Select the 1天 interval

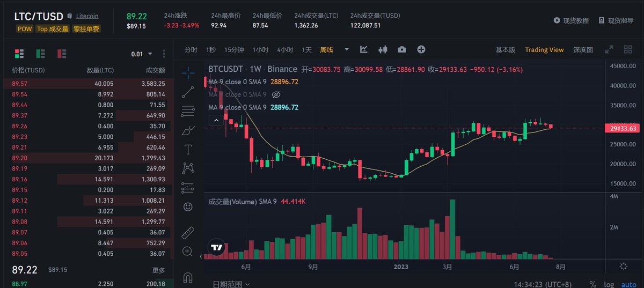[306, 50]
